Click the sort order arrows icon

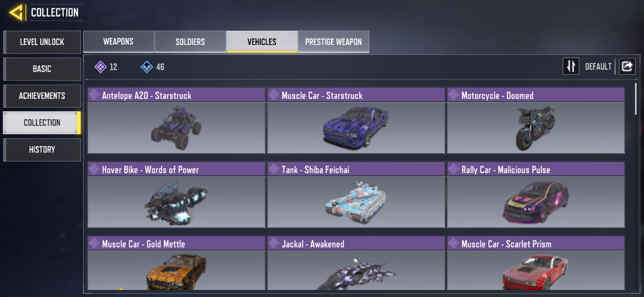[571, 66]
